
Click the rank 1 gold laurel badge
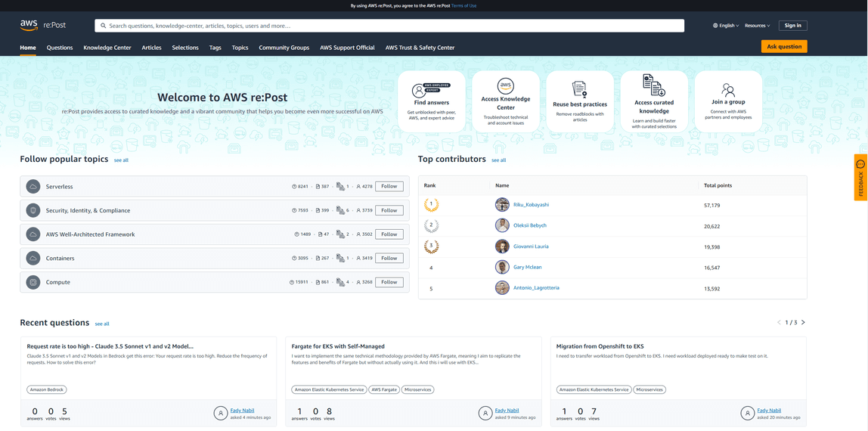click(x=431, y=205)
